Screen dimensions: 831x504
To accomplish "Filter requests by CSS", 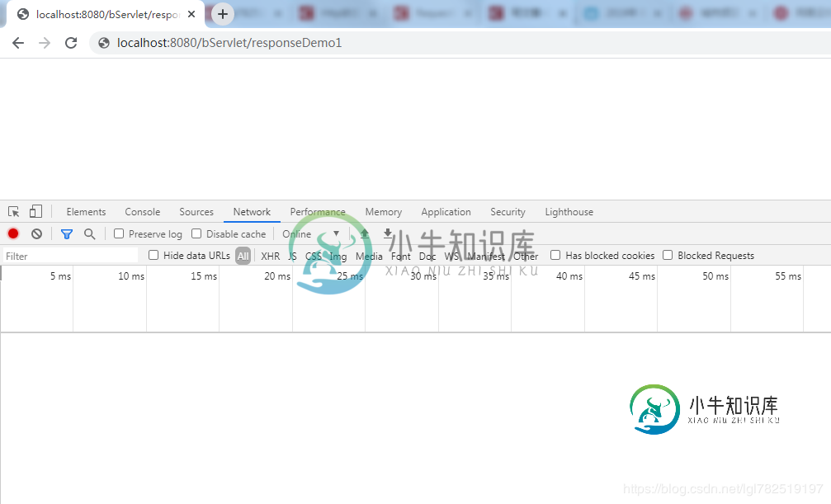I will point(314,256).
